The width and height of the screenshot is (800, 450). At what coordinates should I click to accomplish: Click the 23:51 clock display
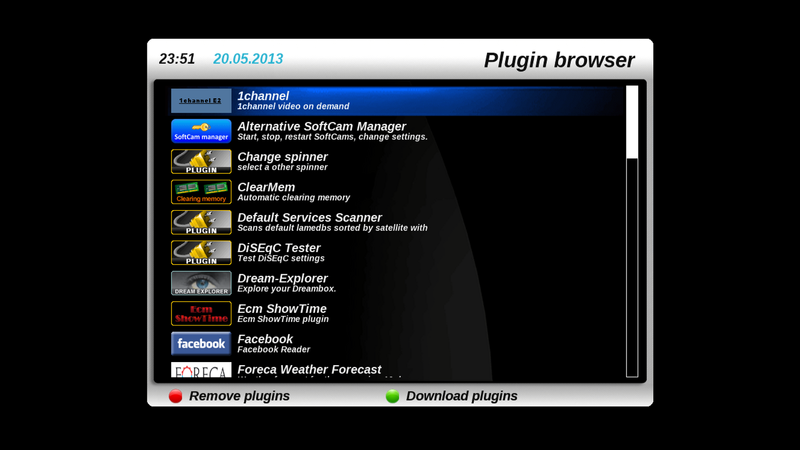pos(177,59)
